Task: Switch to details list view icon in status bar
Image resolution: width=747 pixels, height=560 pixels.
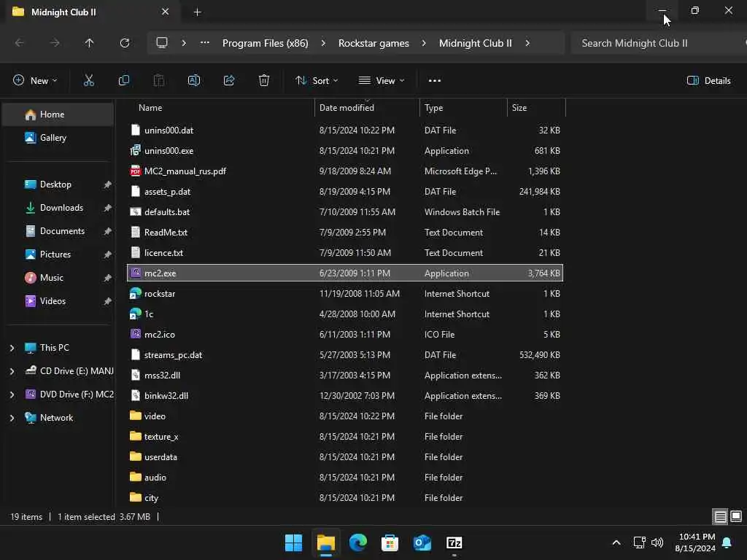Action: (x=720, y=517)
